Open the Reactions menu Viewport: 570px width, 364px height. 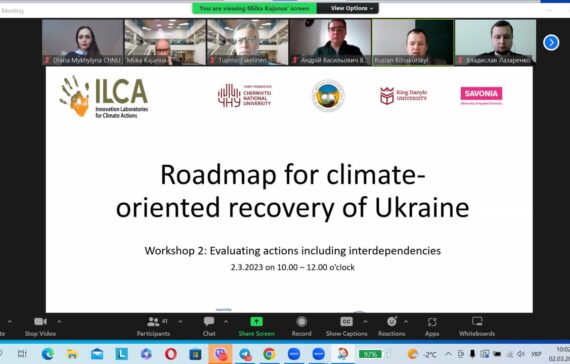coord(392,327)
